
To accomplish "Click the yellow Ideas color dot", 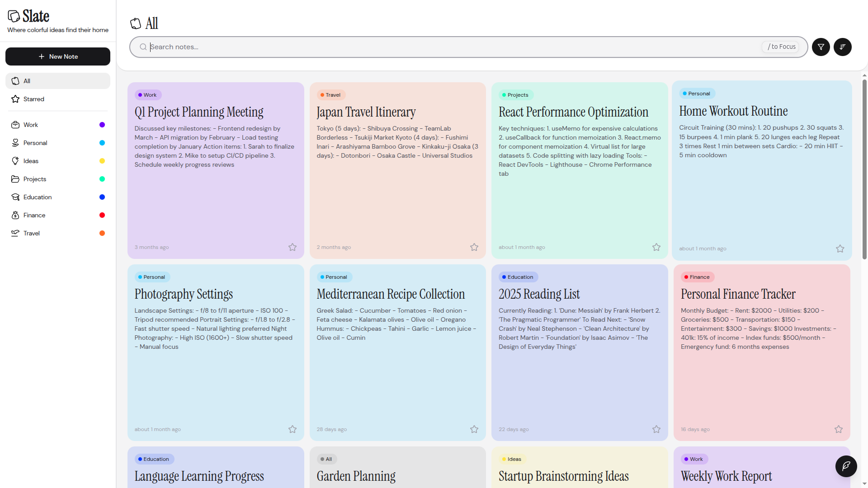I will click(x=102, y=161).
